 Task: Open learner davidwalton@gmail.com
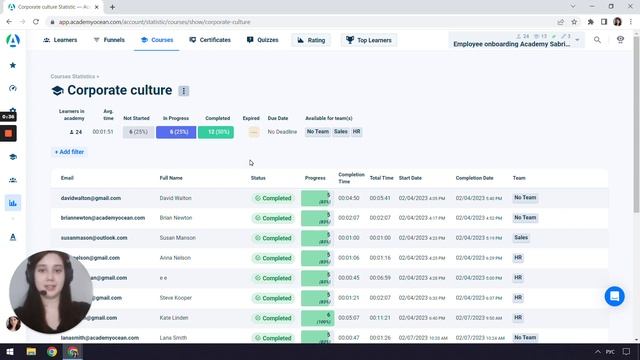click(x=91, y=198)
